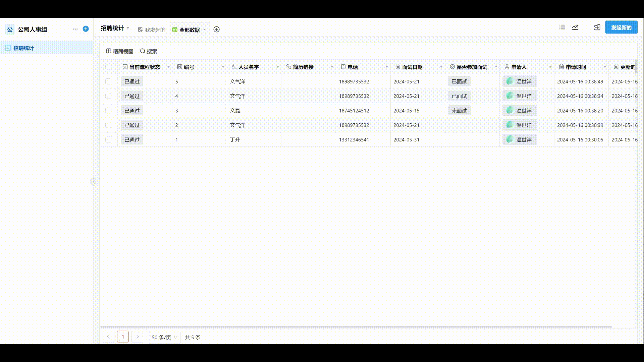
Task: Click the import/export icon beside 发起新的
Action: click(x=597, y=27)
